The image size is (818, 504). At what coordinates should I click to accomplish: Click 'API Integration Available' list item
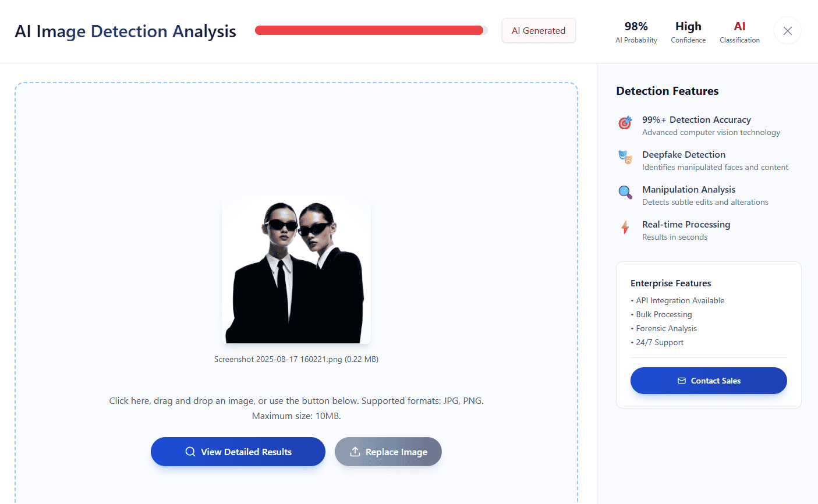678,300
